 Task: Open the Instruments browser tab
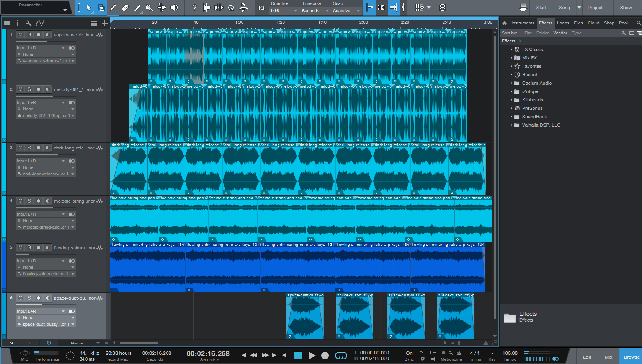(x=522, y=23)
